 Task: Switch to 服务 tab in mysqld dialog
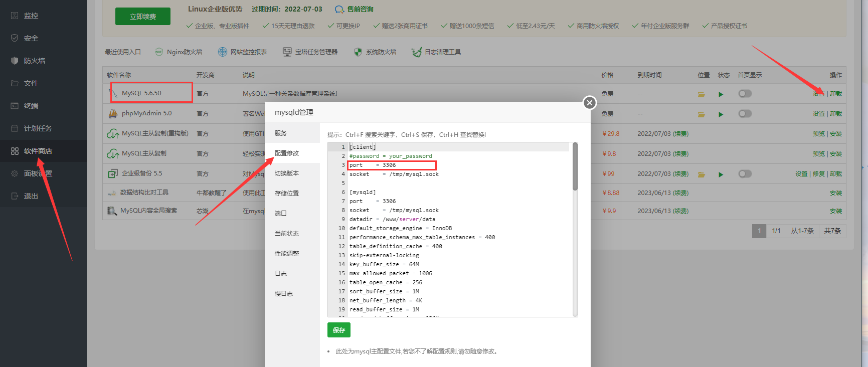click(x=292, y=133)
